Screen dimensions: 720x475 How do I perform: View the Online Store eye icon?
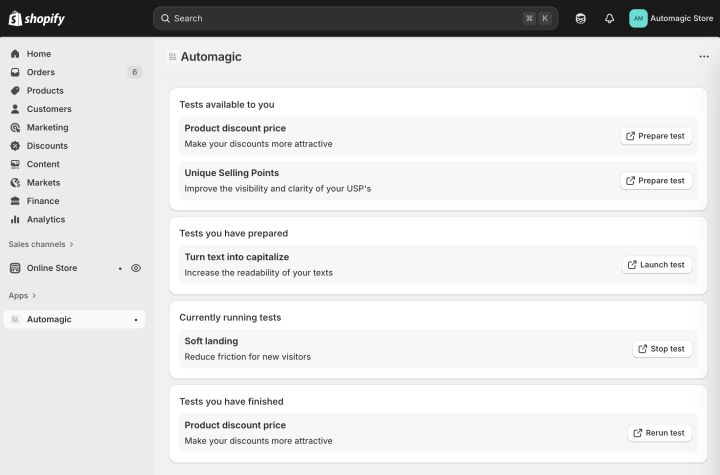136,268
